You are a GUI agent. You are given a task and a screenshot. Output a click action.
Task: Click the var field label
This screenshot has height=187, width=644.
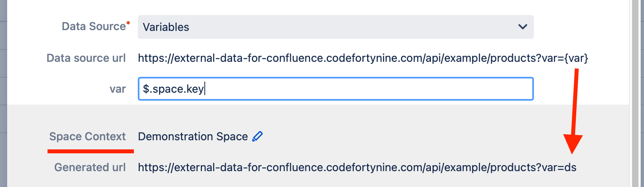(x=118, y=89)
